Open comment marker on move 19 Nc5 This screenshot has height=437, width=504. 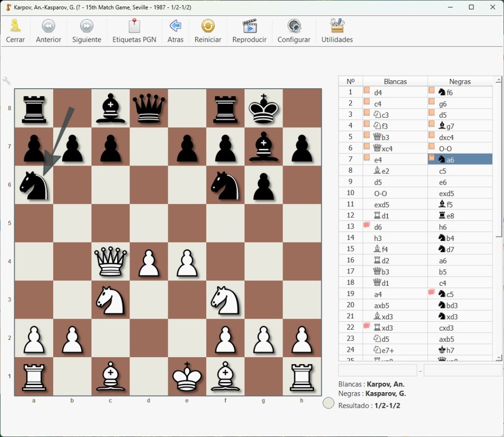tap(431, 292)
